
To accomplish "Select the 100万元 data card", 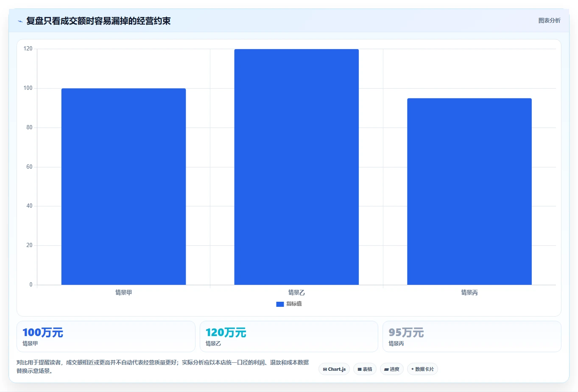I will pos(106,336).
